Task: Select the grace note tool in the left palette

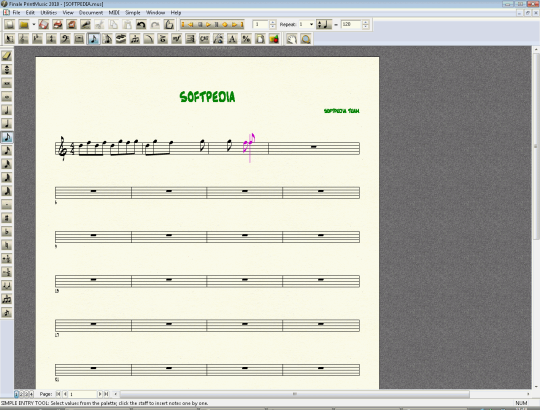Action: (x=7, y=313)
